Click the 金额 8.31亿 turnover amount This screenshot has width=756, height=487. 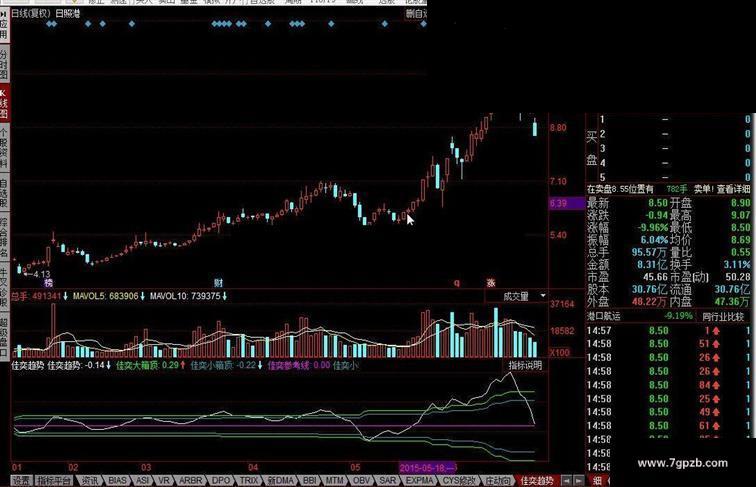point(653,265)
